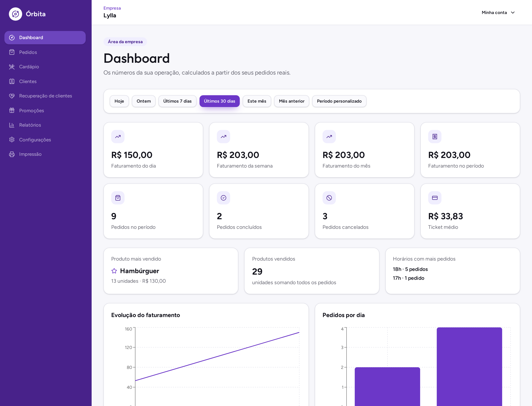532x406 pixels.
Task: Click receipt icon on Faturamento no período card
Action: (435, 137)
